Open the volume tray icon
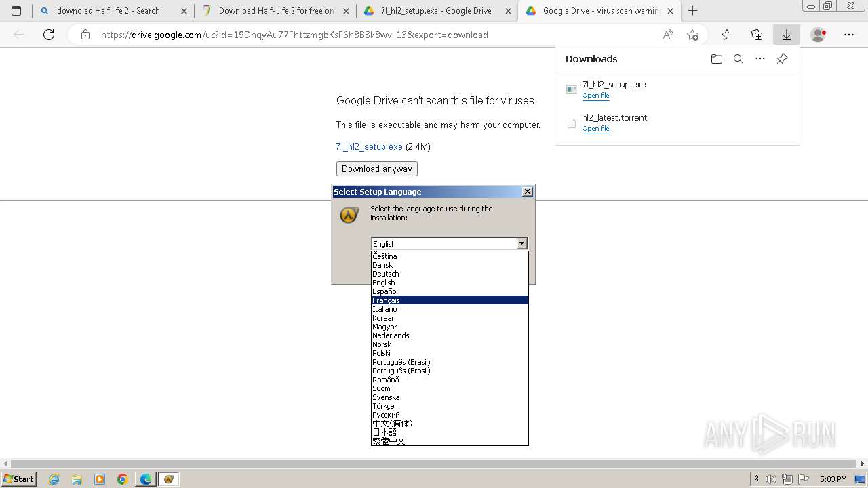 772,479
